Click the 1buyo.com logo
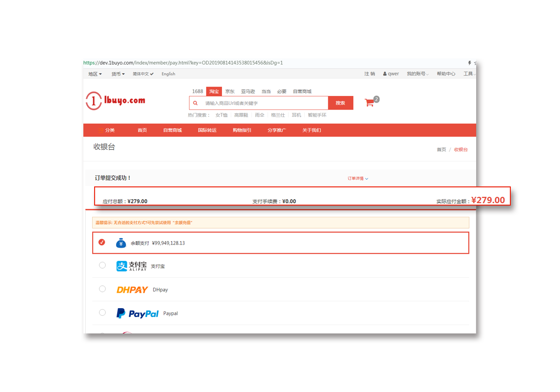Screen dimensions: 560x392 (x=115, y=101)
